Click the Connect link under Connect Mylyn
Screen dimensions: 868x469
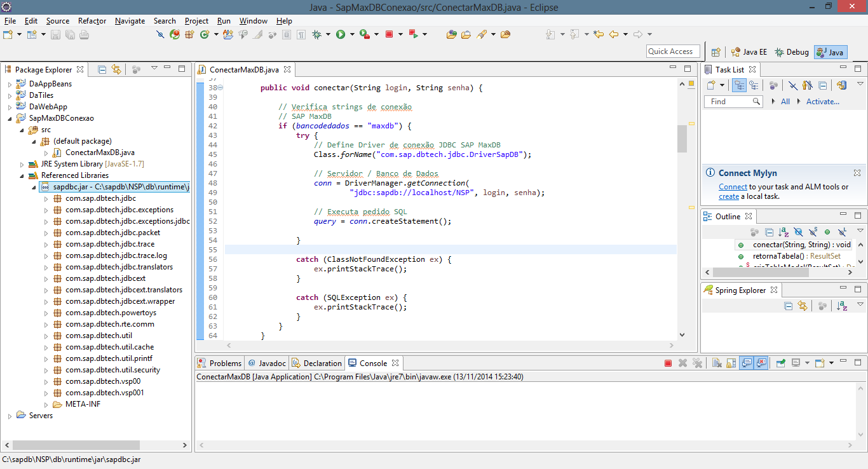[x=733, y=187]
